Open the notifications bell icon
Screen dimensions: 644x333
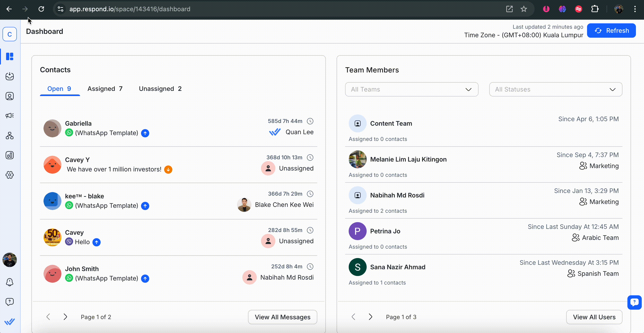9,282
